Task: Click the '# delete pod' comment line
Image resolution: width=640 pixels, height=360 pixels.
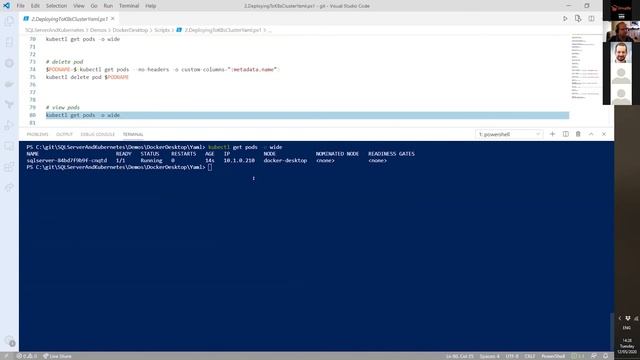Action: click(x=64, y=62)
